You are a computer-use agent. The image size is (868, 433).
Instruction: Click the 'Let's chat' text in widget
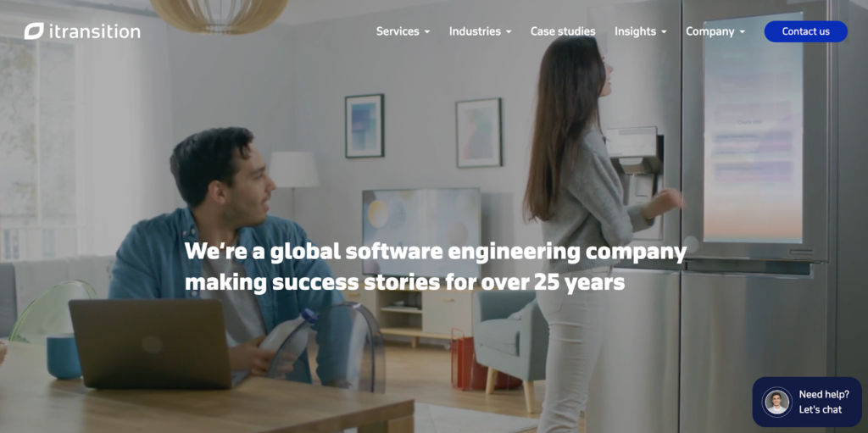pos(820,410)
